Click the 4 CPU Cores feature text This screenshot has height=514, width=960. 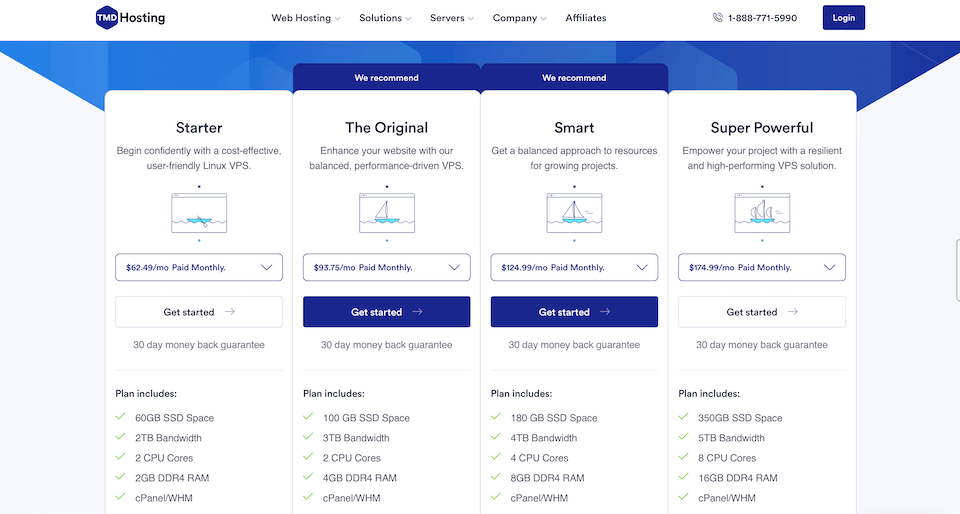[539, 458]
